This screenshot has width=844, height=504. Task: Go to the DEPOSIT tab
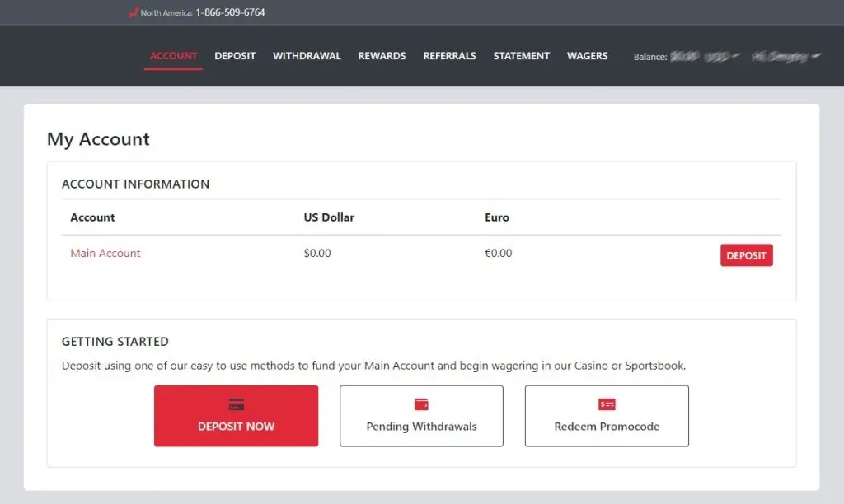pyautogui.click(x=235, y=56)
